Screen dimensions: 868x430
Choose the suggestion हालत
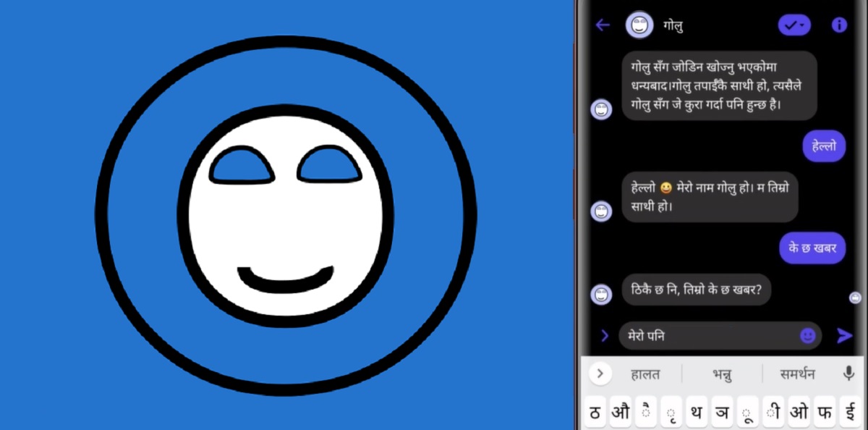[644, 374]
